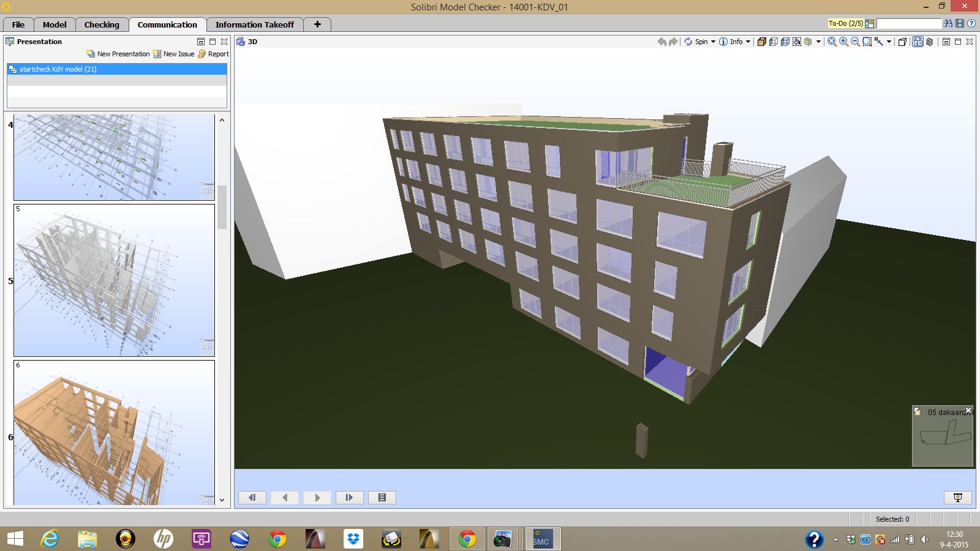Image resolution: width=980 pixels, height=551 pixels.
Task: Click the volume speaker tray icon
Action: 924,539
